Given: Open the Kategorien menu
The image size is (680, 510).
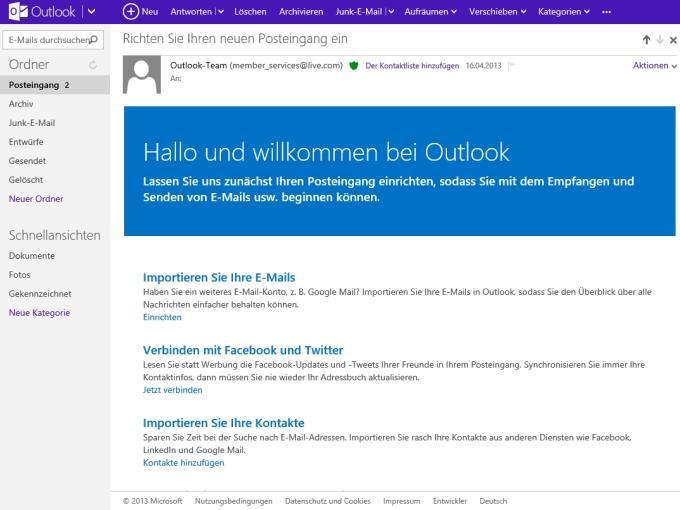Looking at the screenshot, I should 564,12.
